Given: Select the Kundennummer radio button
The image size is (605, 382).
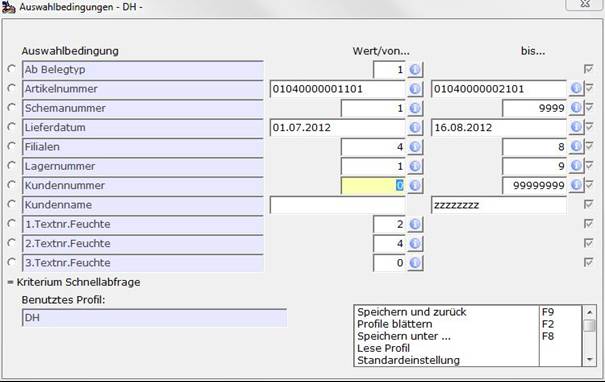Looking at the screenshot, I should (x=12, y=185).
